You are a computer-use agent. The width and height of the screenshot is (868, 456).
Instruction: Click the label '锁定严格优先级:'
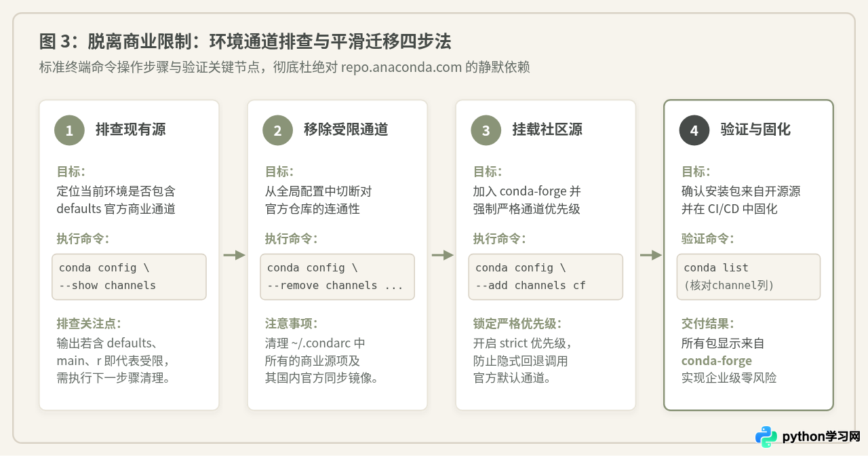click(x=517, y=324)
